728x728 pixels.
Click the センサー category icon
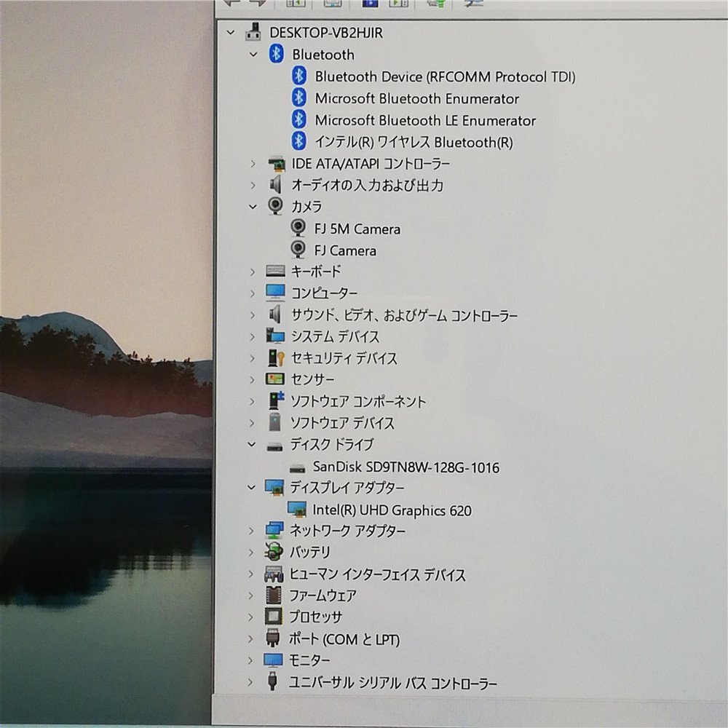point(275,379)
